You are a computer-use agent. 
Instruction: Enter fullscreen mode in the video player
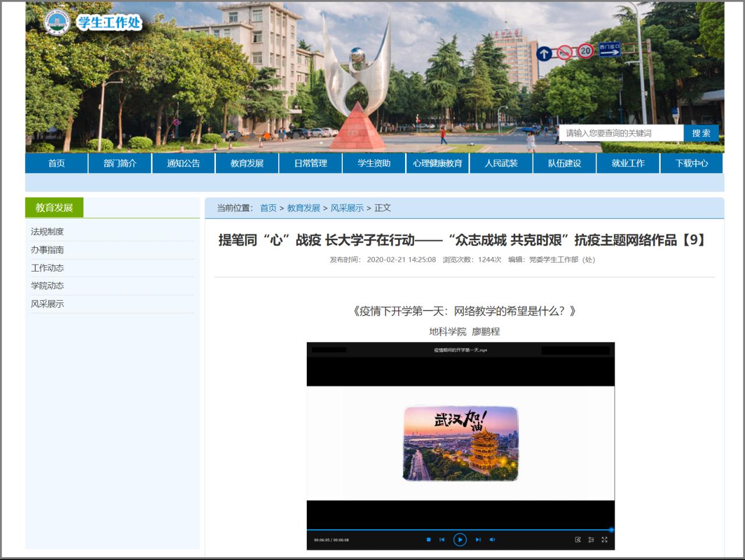pos(604,540)
